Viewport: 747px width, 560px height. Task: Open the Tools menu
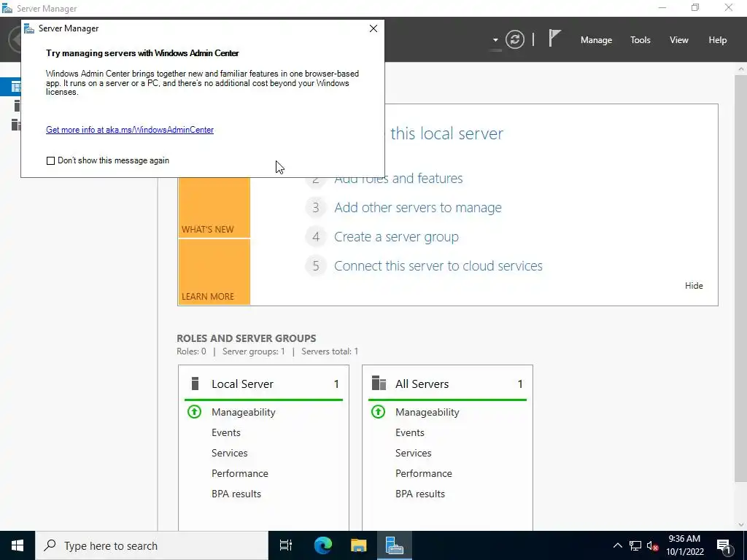coord(640,40)
